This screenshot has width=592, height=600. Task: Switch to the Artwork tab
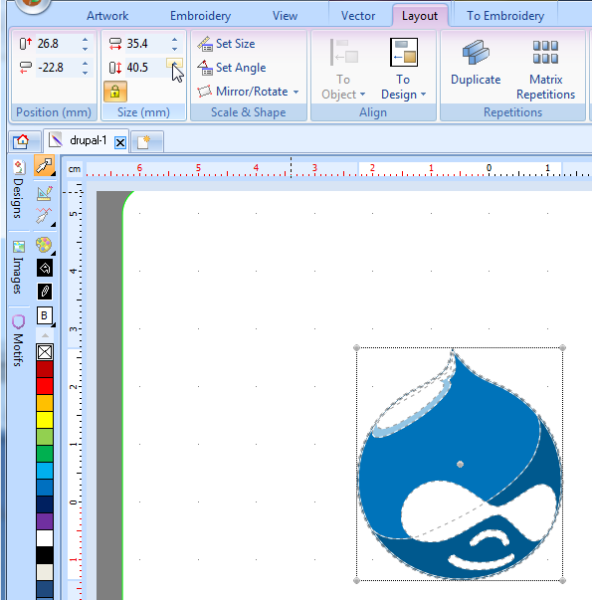coord(108,16)
